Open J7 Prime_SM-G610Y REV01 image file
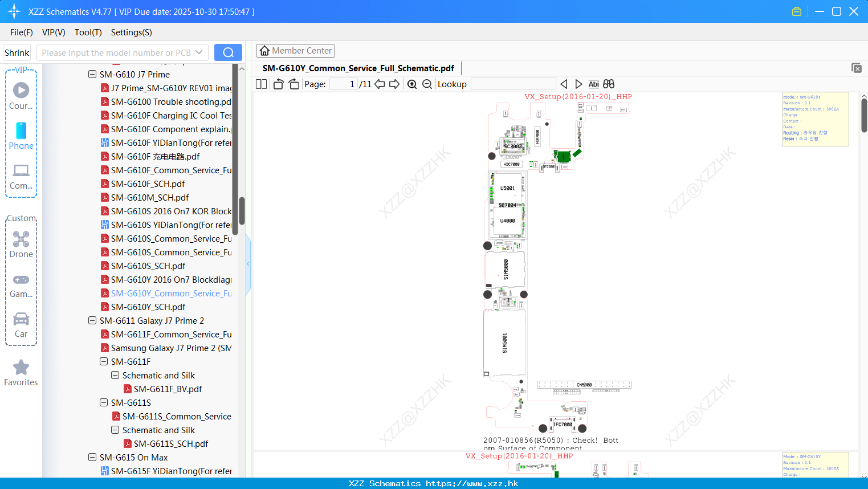Viewport: 868px width, 489px height. (166, 88)
